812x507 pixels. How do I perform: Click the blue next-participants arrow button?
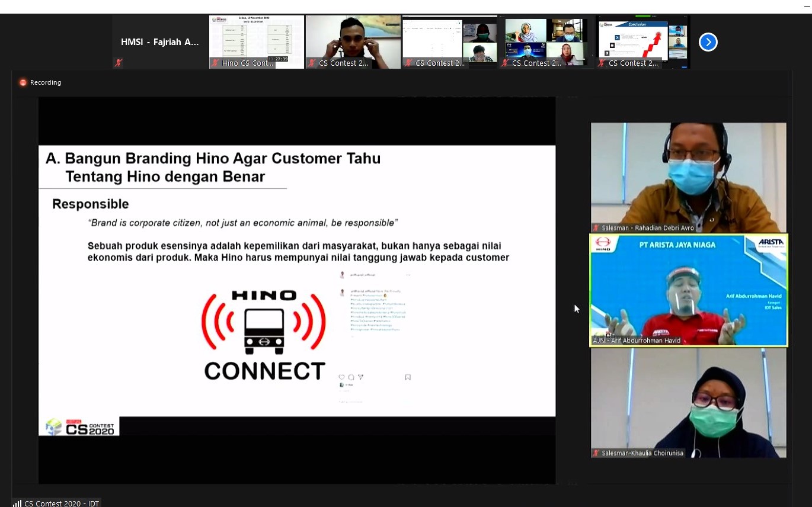click(708, 42)
